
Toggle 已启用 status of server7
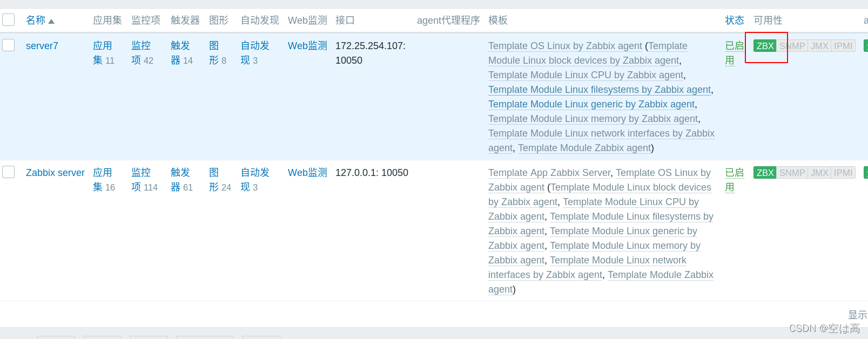pos(735,53)
